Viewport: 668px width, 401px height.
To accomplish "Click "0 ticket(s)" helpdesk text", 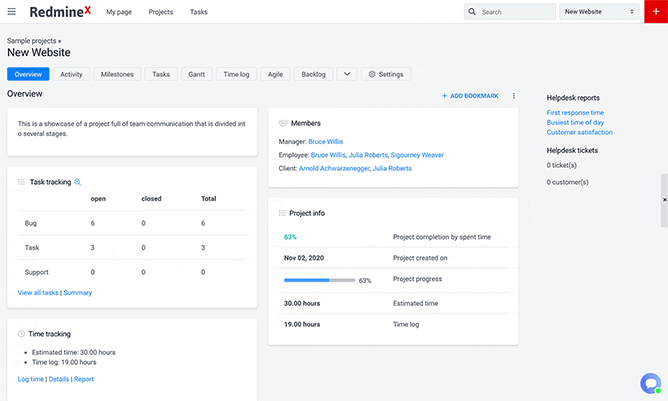I will coord(561,165).
